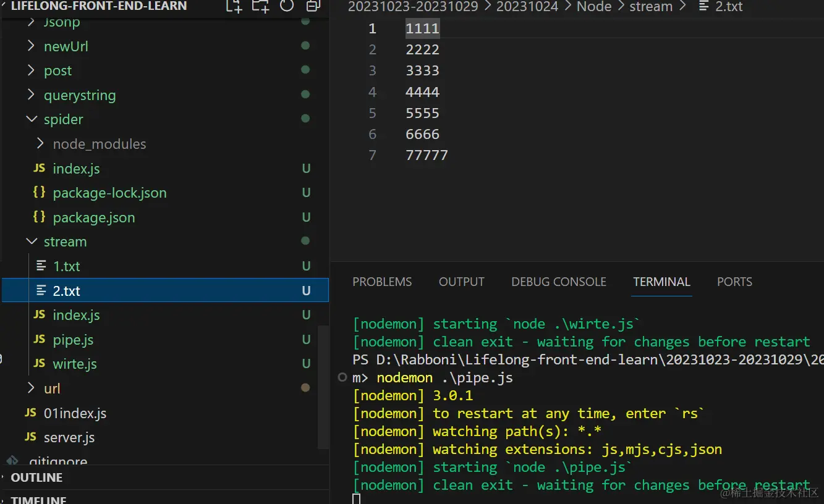Refresh the explorer file tree
This screenshot has width=824, height=504.
tap(287, 6)
